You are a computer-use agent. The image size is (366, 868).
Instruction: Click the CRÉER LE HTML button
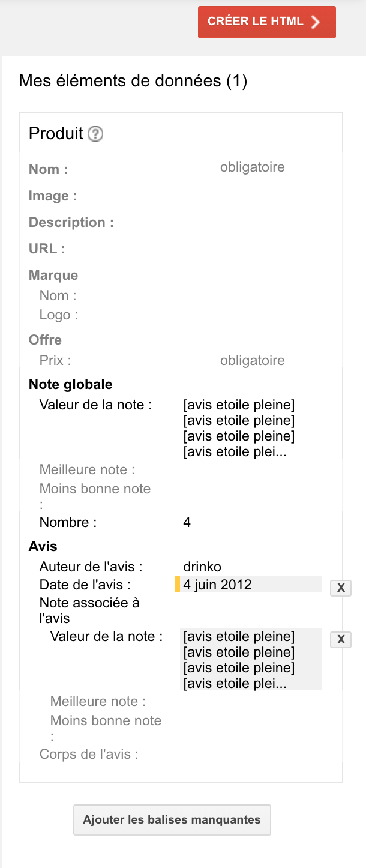click(x=266, y=22)
